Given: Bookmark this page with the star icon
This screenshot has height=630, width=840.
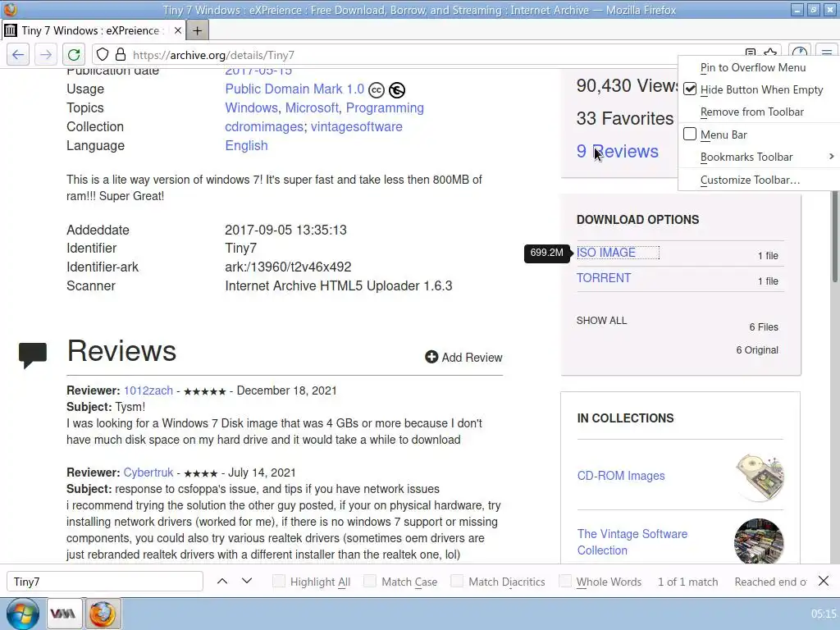Looking at the screenshot, I should coord(770,52).
